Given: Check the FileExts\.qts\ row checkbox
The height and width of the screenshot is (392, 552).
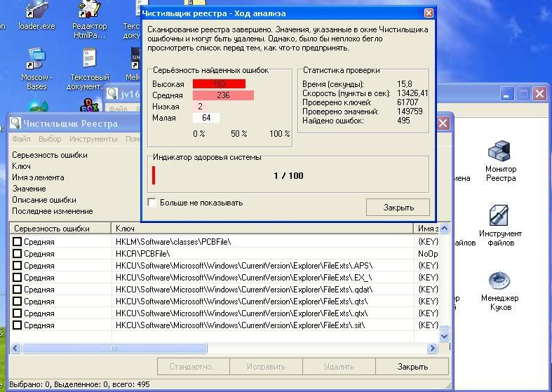Looking at the screenshot, I should coord(17,302).
